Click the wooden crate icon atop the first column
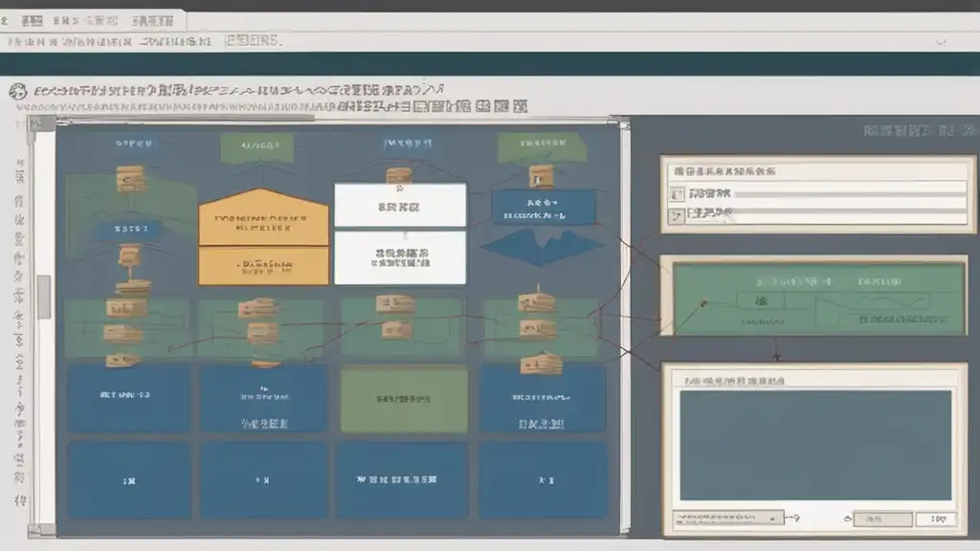The height and width of the screenshot is (551, 980). coord(130,179)
